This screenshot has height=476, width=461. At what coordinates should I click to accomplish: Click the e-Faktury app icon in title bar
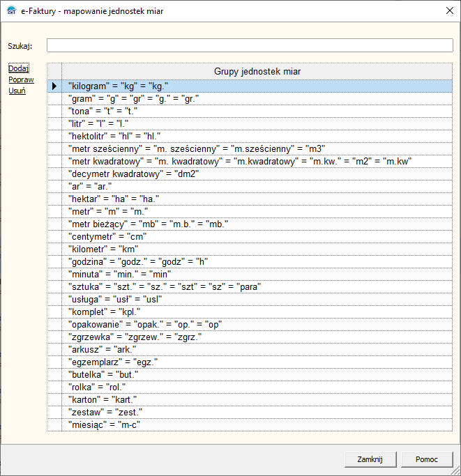click(x=12, y=12)
